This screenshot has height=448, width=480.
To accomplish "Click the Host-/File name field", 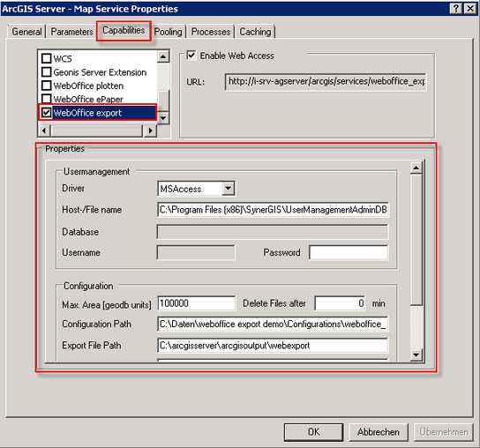I will tap(273, 210).
